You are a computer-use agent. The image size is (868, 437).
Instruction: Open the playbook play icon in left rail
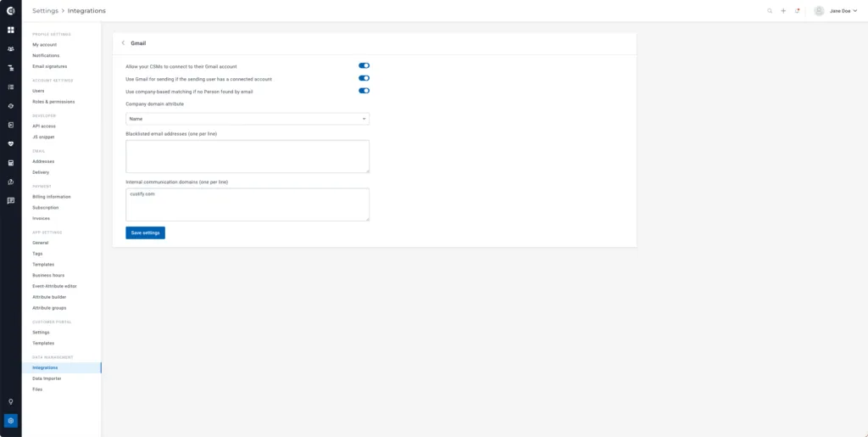[x=10, y=125]
